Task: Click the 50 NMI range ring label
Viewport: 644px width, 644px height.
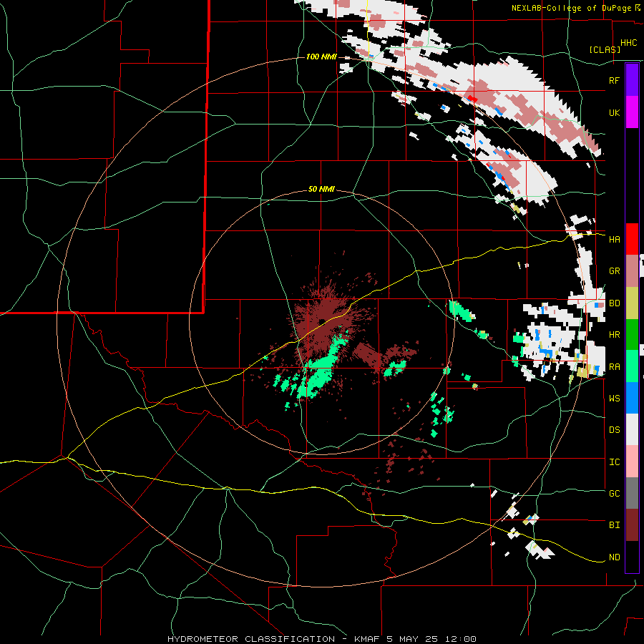Action: tap(321, 190)
